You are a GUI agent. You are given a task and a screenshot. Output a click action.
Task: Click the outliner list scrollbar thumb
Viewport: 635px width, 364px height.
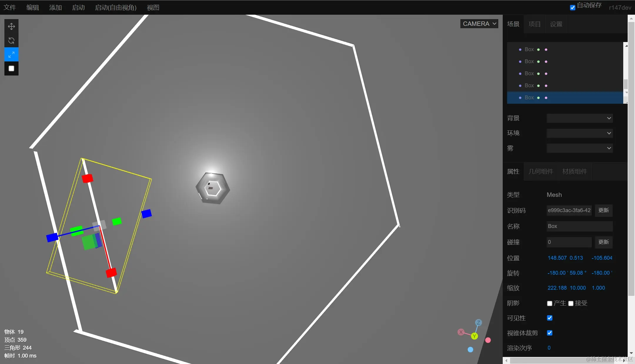click(x=626, y=84)
